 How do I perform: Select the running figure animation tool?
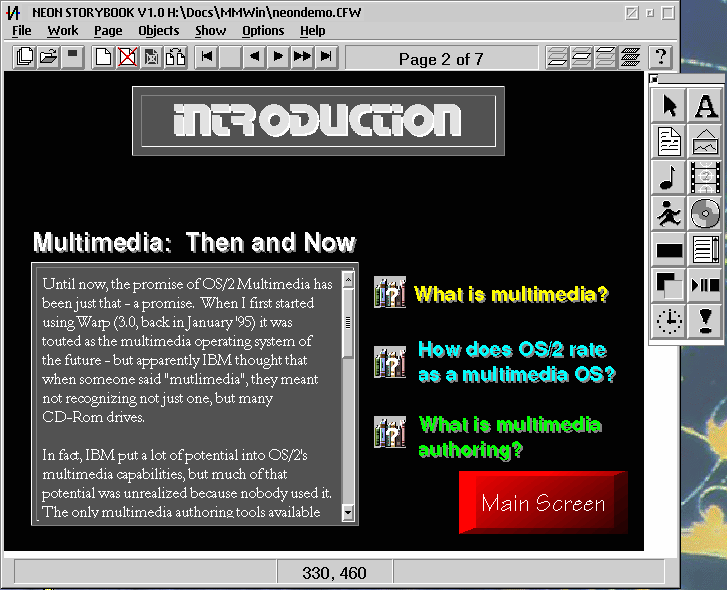668,213
